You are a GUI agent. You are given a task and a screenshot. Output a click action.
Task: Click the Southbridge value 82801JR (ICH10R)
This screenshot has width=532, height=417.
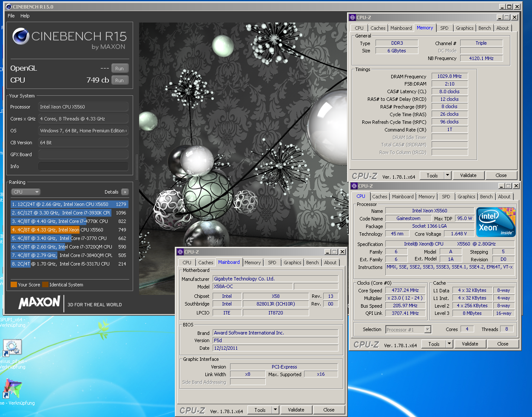[276, 304]
